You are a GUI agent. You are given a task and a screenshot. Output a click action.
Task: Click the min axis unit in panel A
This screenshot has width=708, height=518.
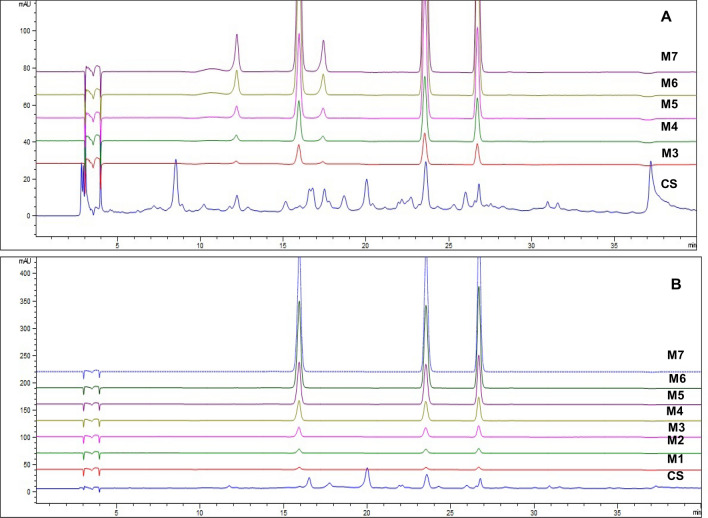tap(692, 245)
